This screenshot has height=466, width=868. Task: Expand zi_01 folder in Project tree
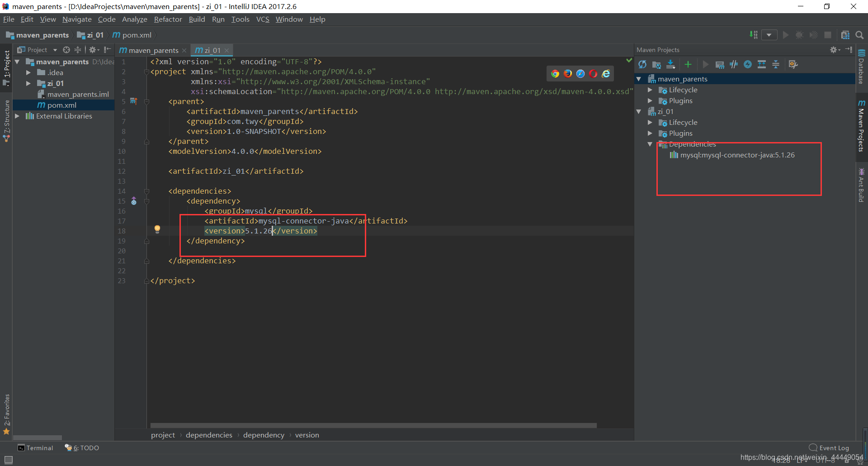(28, 83)
